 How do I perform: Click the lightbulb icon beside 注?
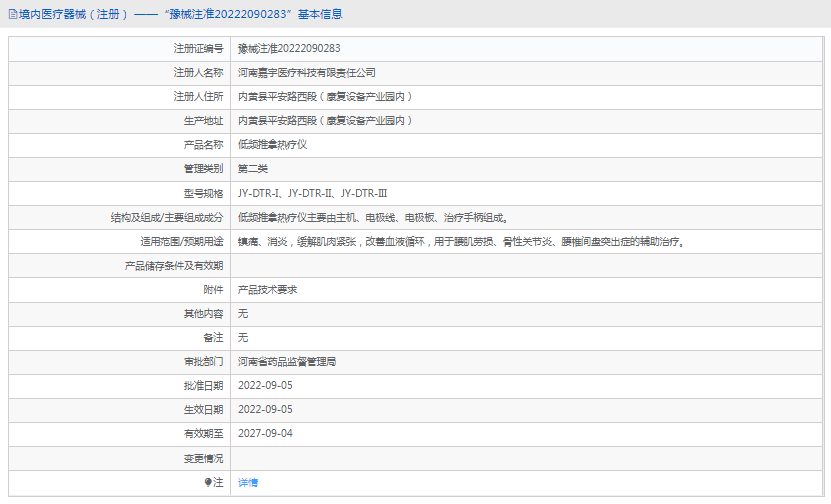pos(208,482)
